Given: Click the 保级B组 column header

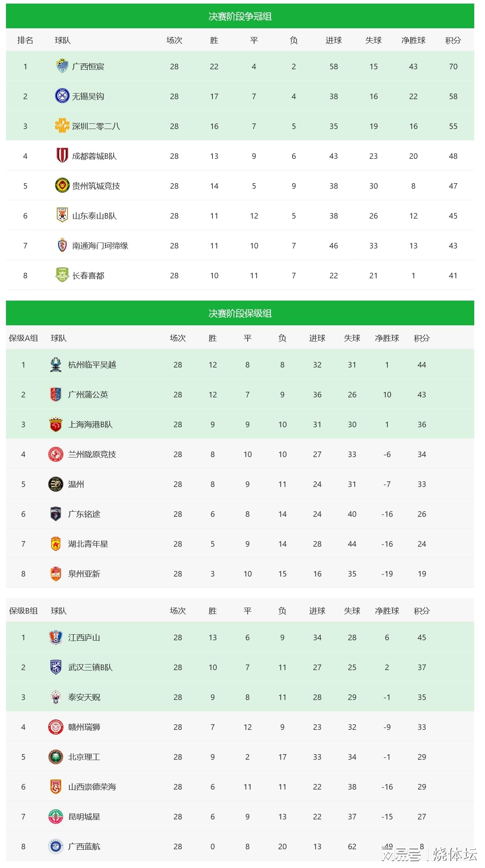Looking at the screenshot, I should point(24,611).
